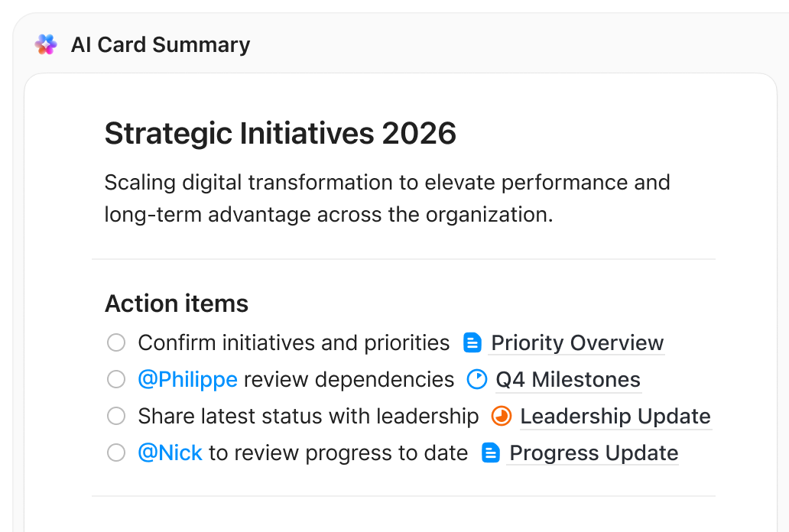
Task: Tick the Share latest status with leadership checkbox
Action: pos(115,416)
